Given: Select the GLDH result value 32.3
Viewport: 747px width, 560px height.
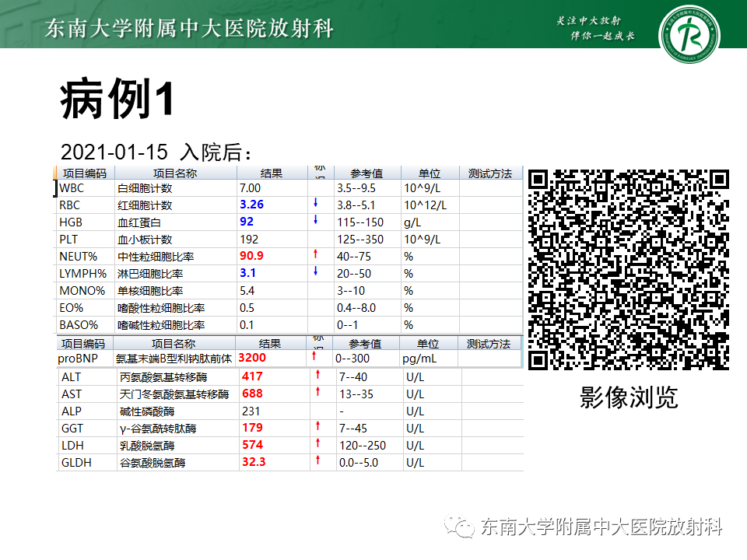Looking at the screenshot, I should tap(254, 462).
